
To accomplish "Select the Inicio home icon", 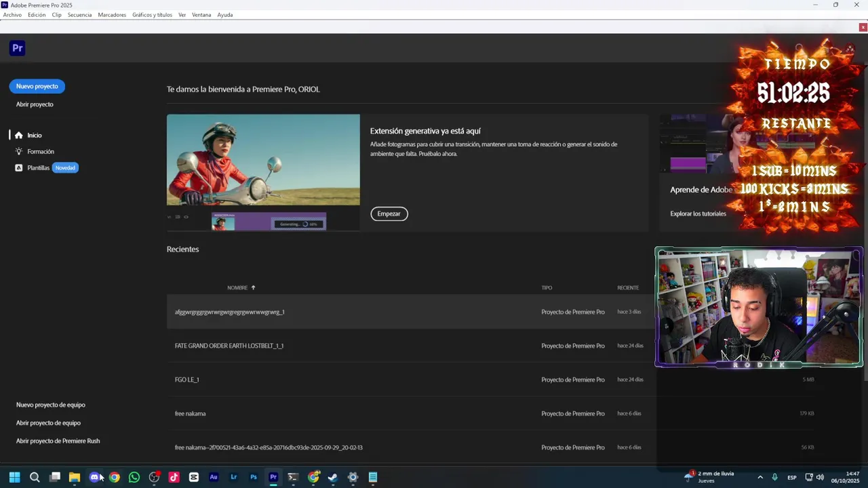I will click(19, 136).
